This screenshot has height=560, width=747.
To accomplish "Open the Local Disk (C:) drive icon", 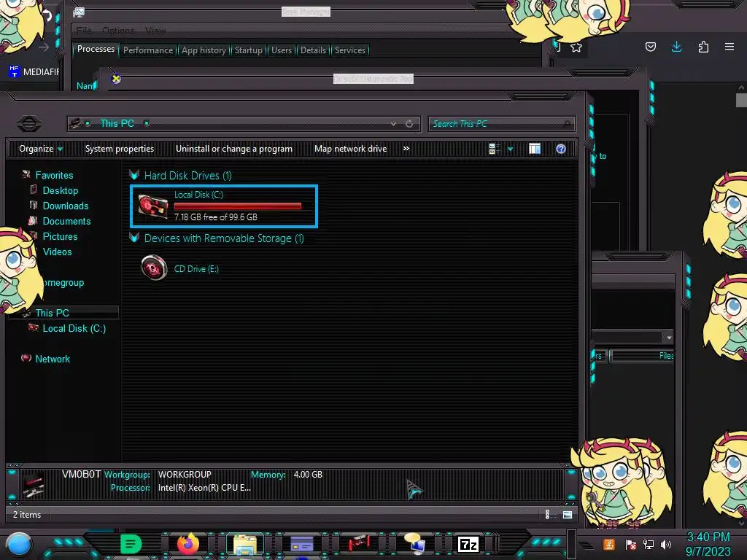I will (153, 206).
